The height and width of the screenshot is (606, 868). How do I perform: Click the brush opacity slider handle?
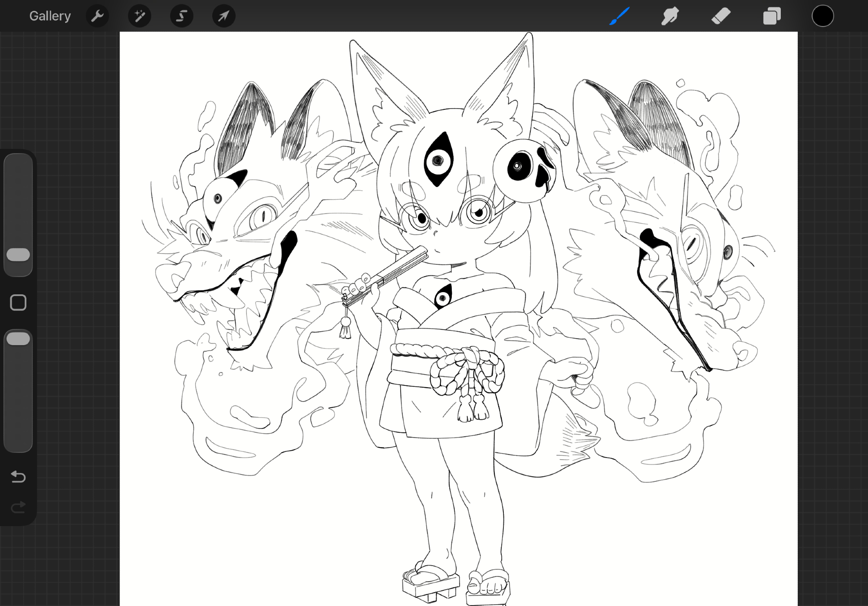tap(18, 339)
